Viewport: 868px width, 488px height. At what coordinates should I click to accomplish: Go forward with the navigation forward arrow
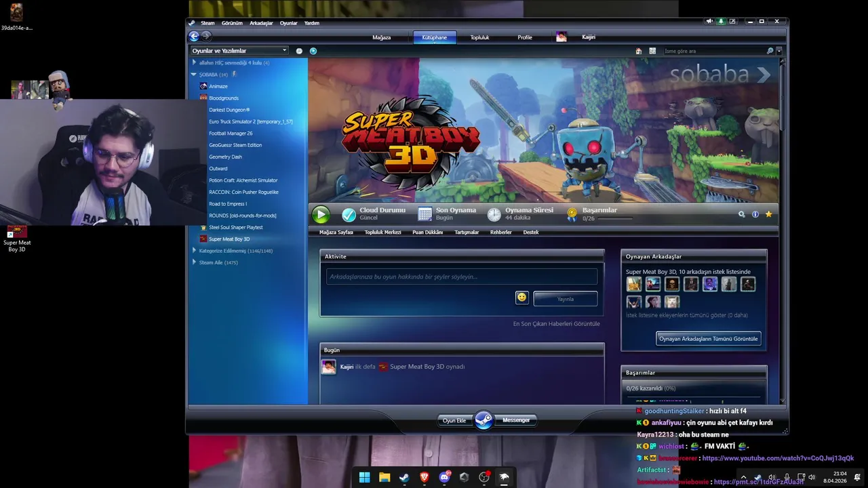(206, 37)
